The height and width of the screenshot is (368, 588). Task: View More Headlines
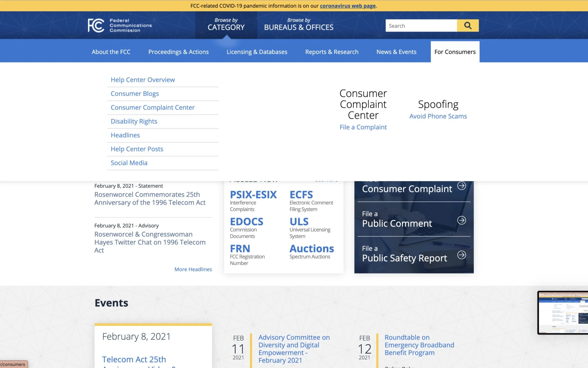(193, 269)
